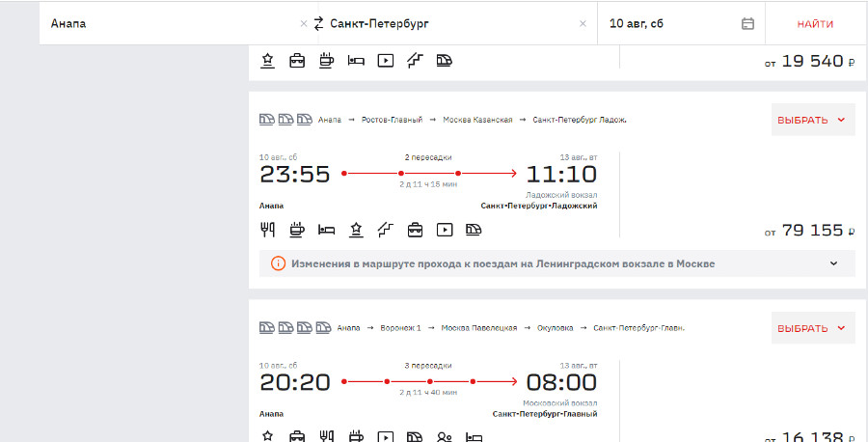Clear the Анапа departure field

pyautogui.click(x=304, y=24)
